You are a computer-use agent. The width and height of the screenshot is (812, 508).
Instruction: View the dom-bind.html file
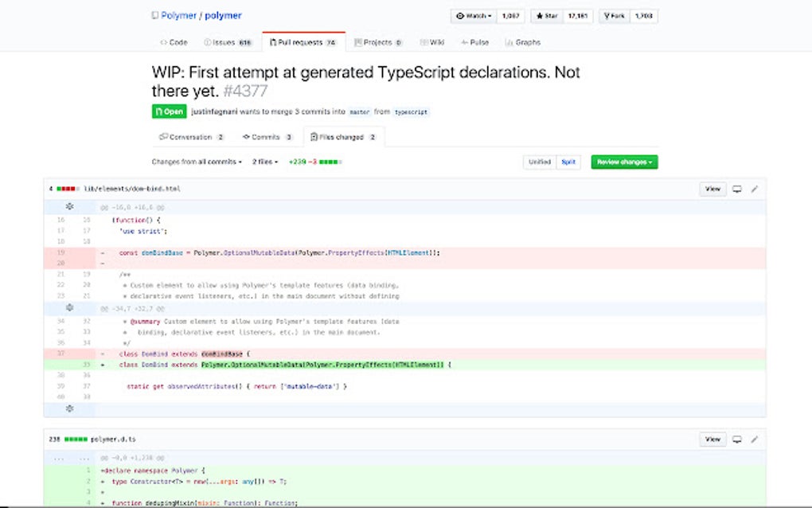coord(712,189)
